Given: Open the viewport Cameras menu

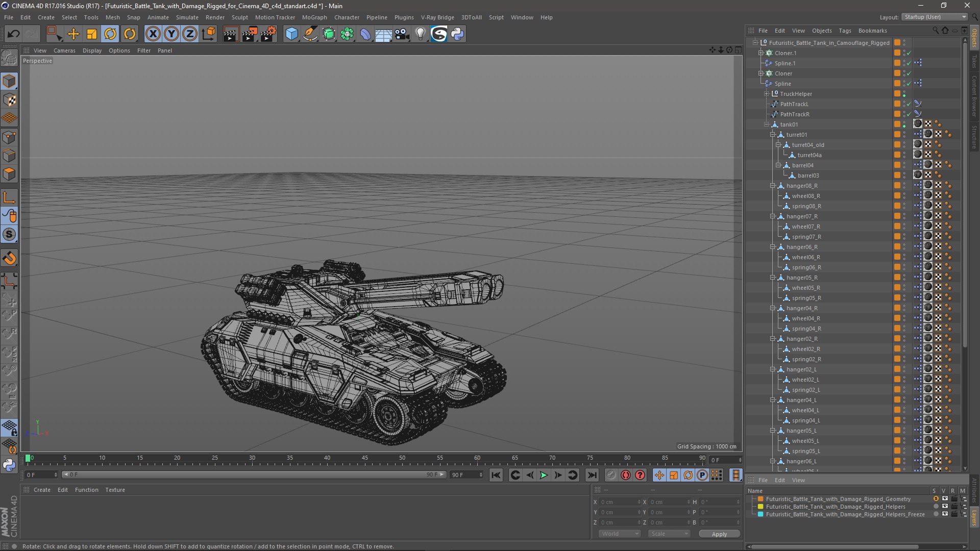Looking at the screenshot, I should 64,51.
